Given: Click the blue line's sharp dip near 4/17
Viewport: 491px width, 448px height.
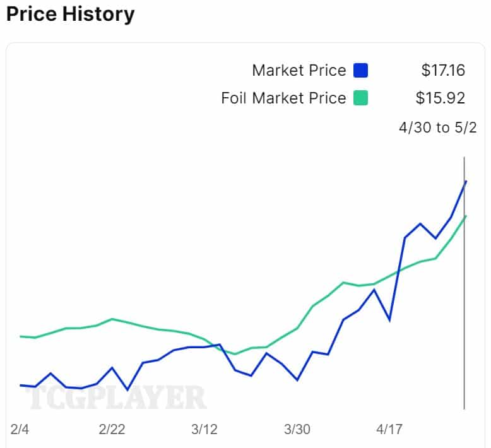Looking at the screenshot, I should click(x=389, y=320).
